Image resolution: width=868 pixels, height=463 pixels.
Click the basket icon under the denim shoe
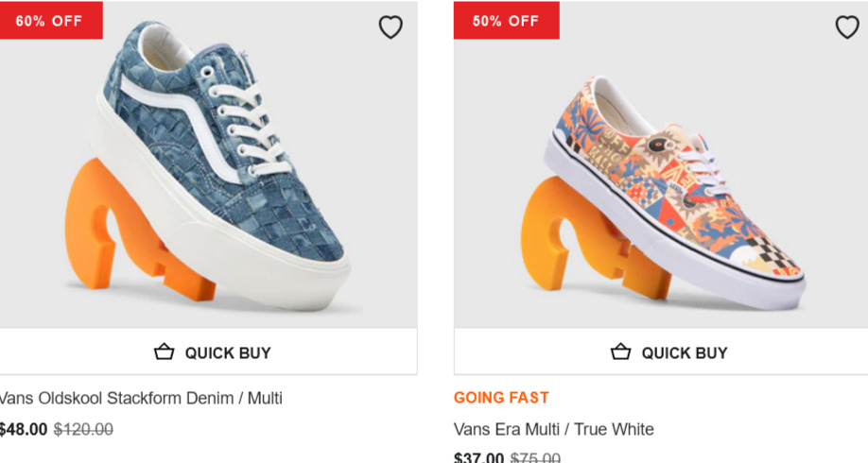click(165, 352)
